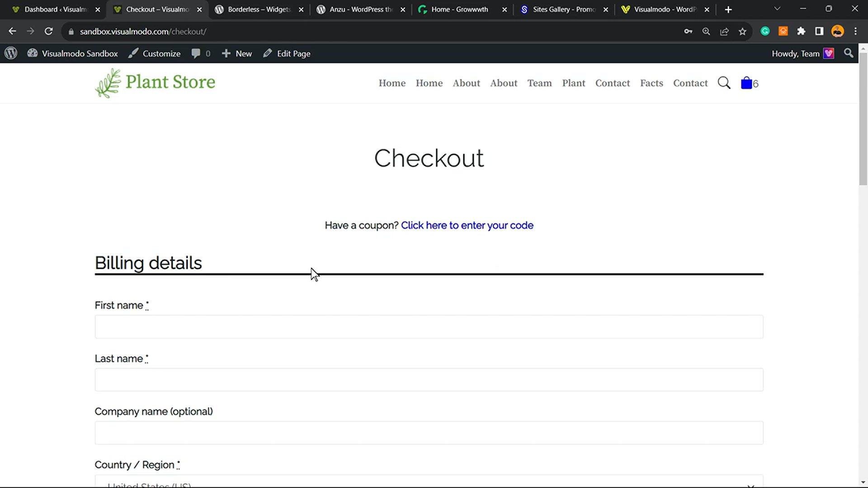Switch to the Dashboard Visualmodo tab
Screen dimensions: 868x488
tap(55, 9)
